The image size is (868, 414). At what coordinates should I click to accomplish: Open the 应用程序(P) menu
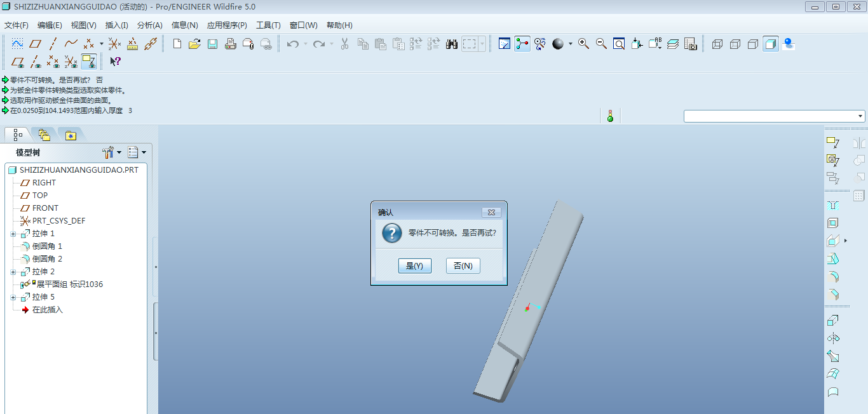(227, 25)
